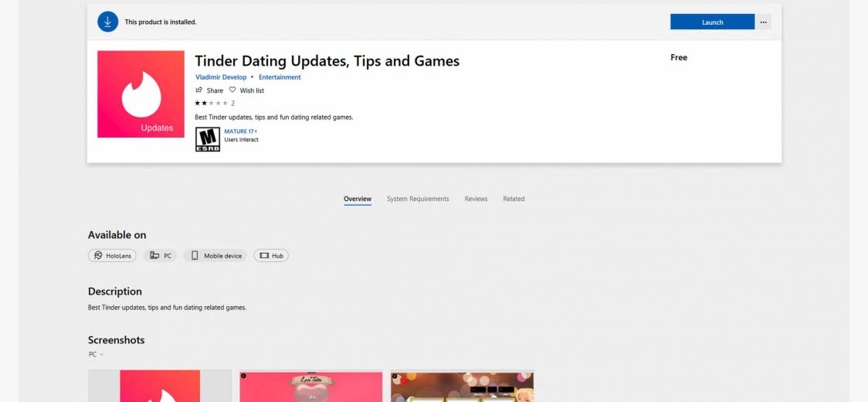Click the Tinder Updates app logo
This screenshot has width=868, height=402.
point(141,94)
